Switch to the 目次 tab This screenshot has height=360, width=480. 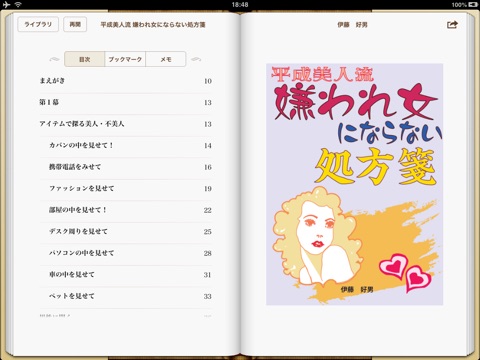coord(84,59)
